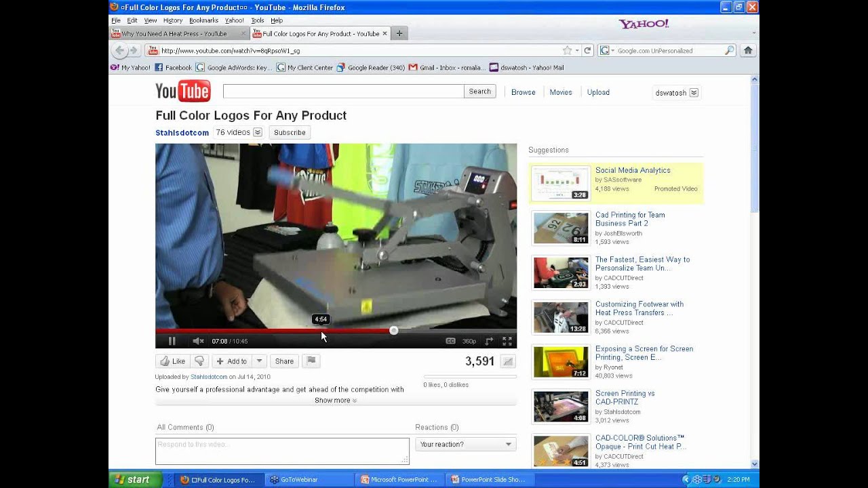Toggle closed captions CC button
This screenshot has width=868, height=488.
[450, 341]
